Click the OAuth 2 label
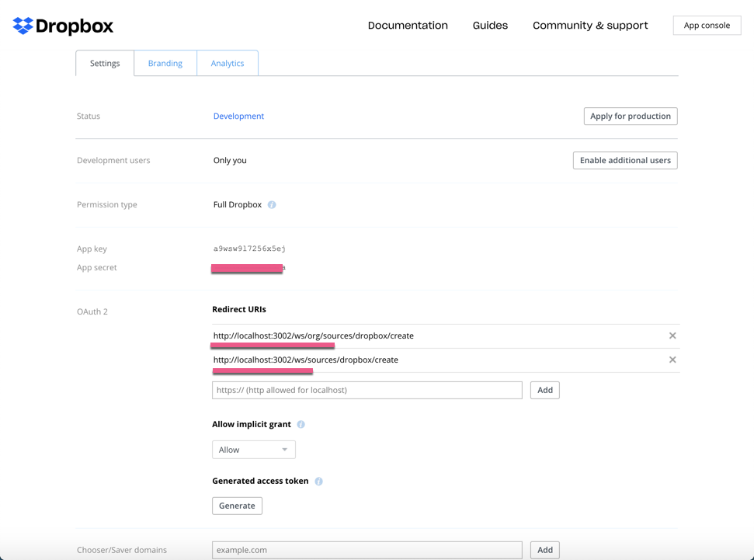The width and height of the screenshot is (754, 560). click(x=92, y=311)
